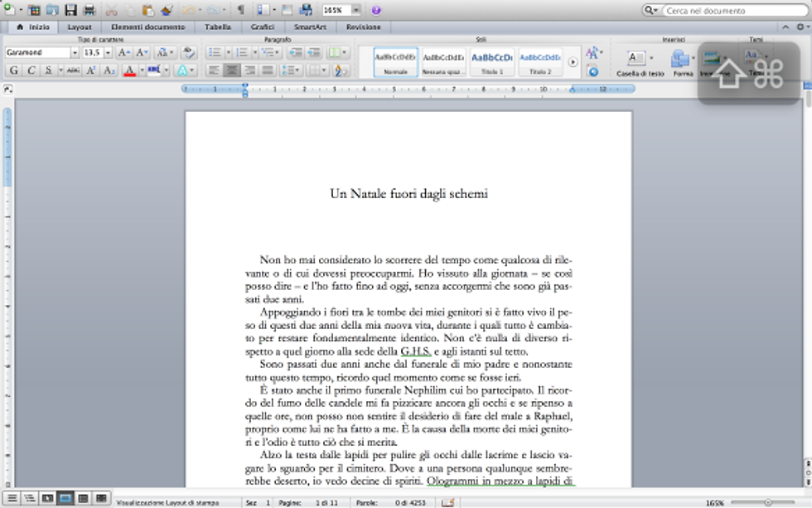
Task: Apply text highlight color
Action: tap(154, 70)
